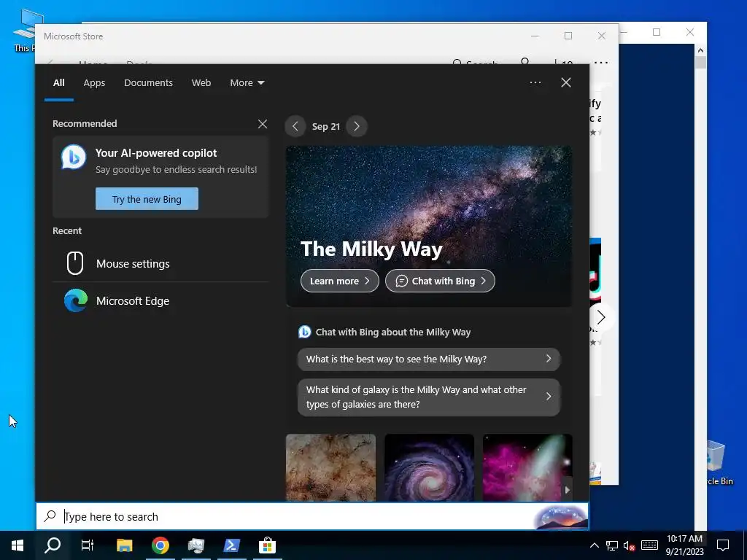Open the brown dusty nebula thumbnail
Screen dimensions: 747x560
(x=330, y=467)
